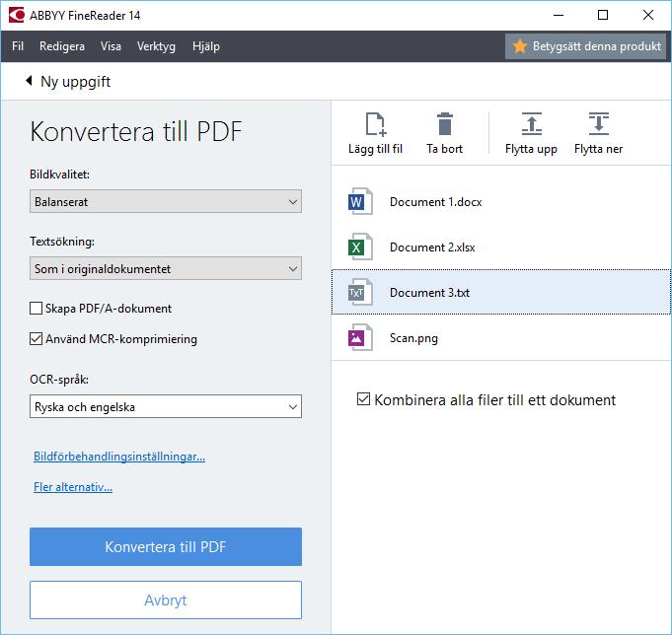Open the Redigera menu
The height and width of the screenshot is (635, 672).
[62, 46]
